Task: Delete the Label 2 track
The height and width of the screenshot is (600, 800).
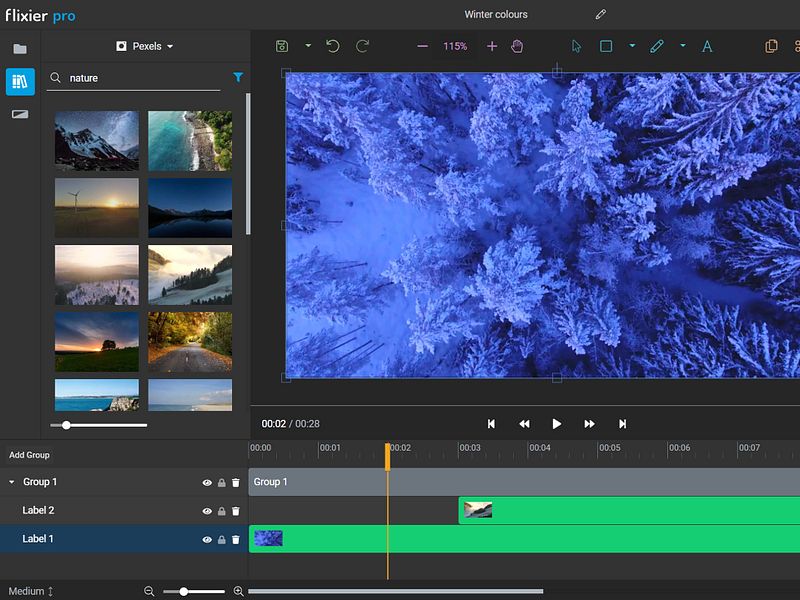Action: tap(236, 511)
